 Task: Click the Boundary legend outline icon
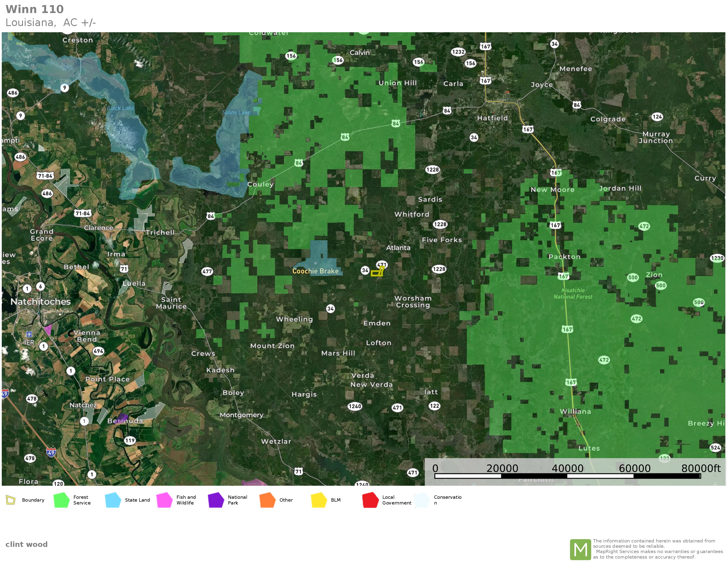point(11,500)
